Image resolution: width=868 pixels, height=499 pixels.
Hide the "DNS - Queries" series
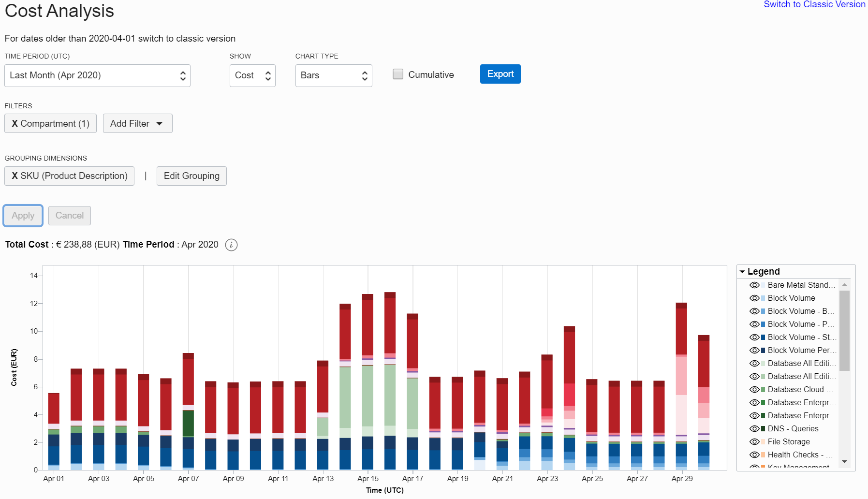click(754, 428)
